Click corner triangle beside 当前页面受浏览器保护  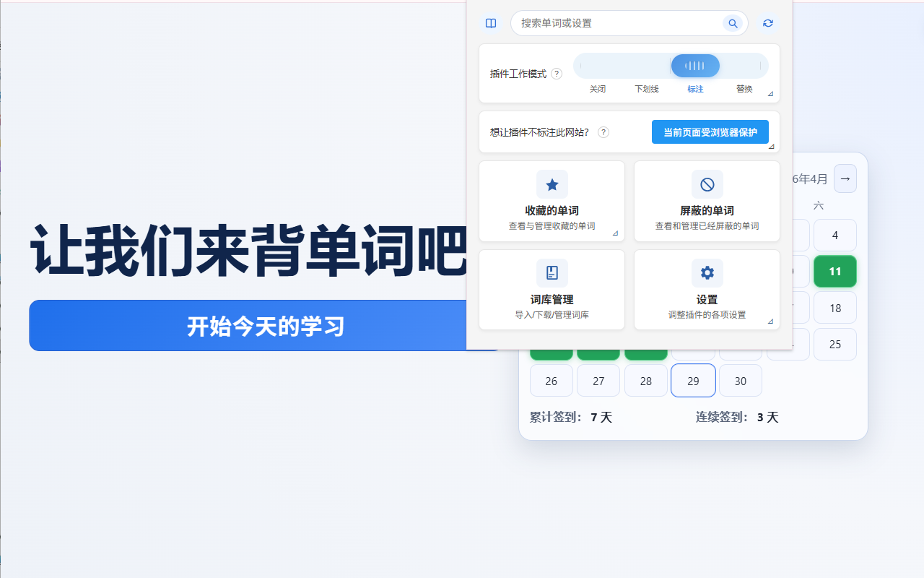[x=771, y=146]
